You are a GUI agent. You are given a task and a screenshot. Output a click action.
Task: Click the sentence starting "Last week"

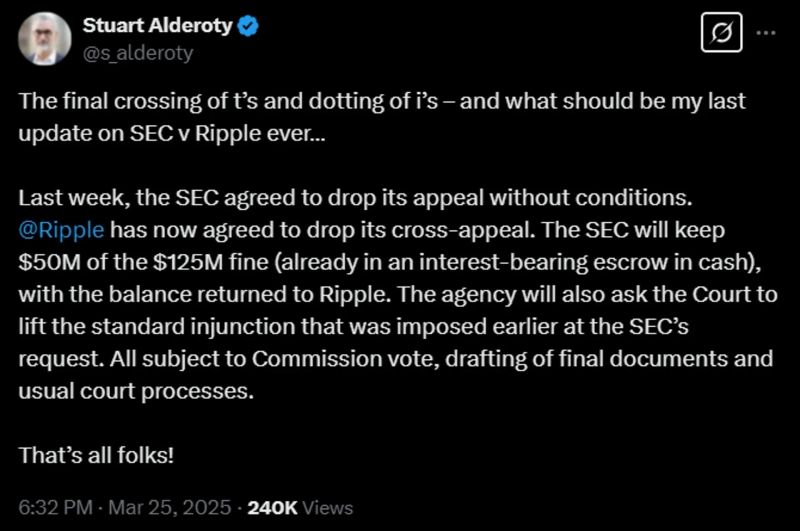(x=340, y=199)
